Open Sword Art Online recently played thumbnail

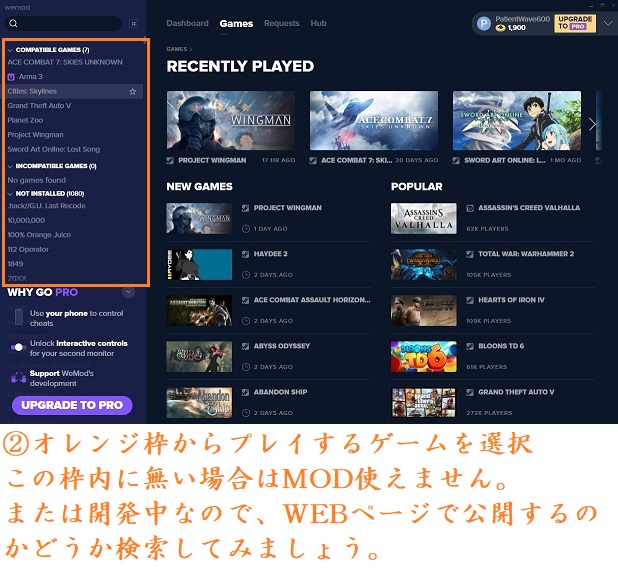pyautogui.click(x=517, y=120)
